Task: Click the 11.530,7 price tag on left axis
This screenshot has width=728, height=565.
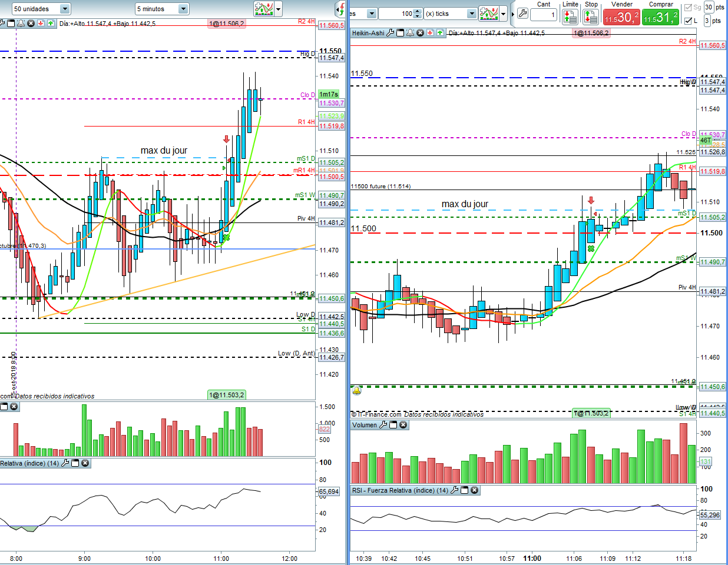Action: pos(332,103)
